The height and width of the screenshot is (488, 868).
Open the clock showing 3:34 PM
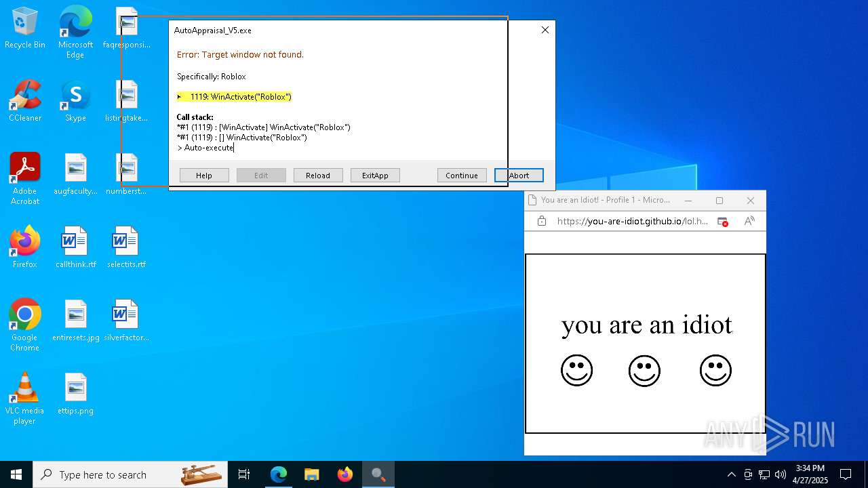click(810, 474)
